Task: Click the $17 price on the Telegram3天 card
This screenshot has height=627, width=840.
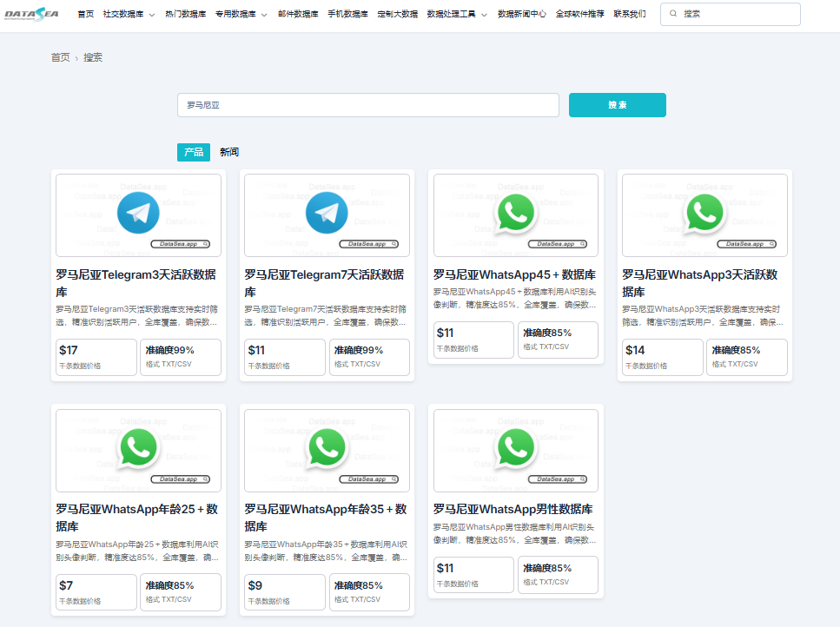Action: [69, 350]
